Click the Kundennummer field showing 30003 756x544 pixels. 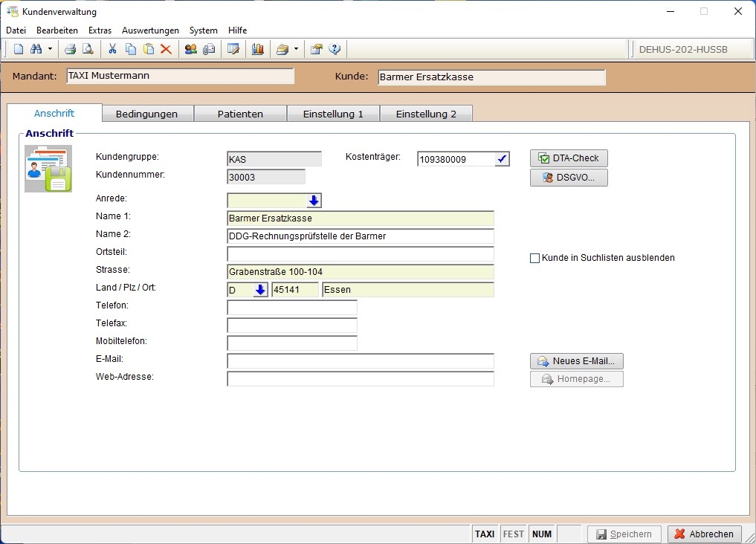(x=266, y=178)
